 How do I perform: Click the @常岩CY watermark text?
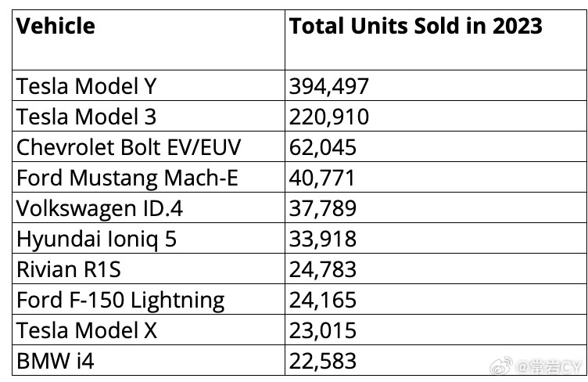pos(548,366)
